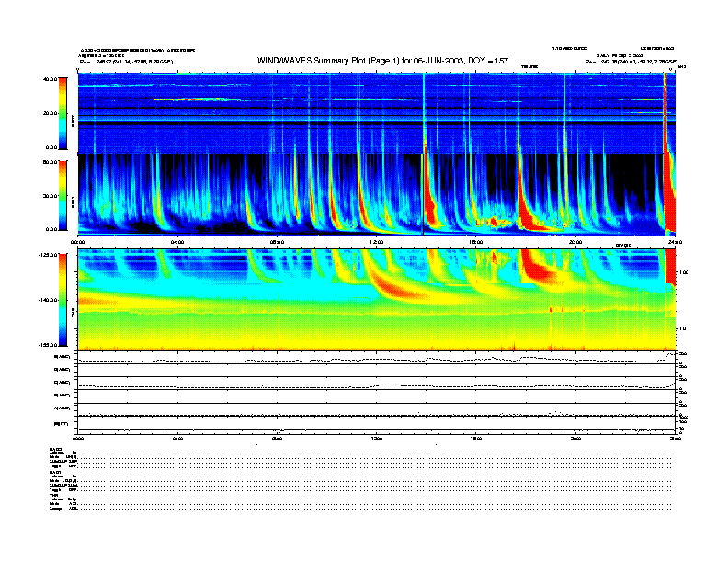The image size is (728, 563).
Task: Click the 100 tick label right of TNR panel
Action: [x=684, y=272]
